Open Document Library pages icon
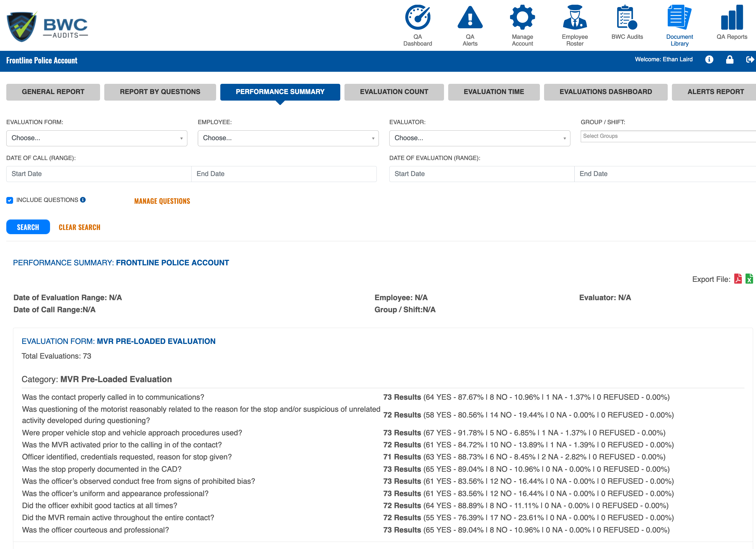The width and height of the screenshot is (756, 549). 679,17
